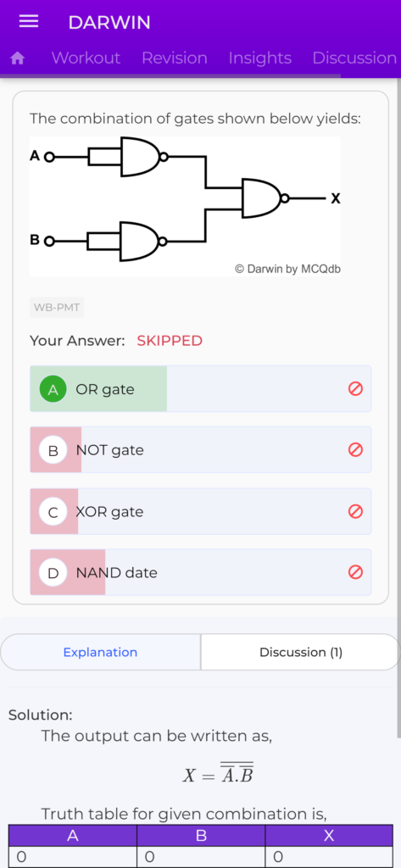Tap the block icon beside XOR gate
401x868 pixels.
(355, 511)
